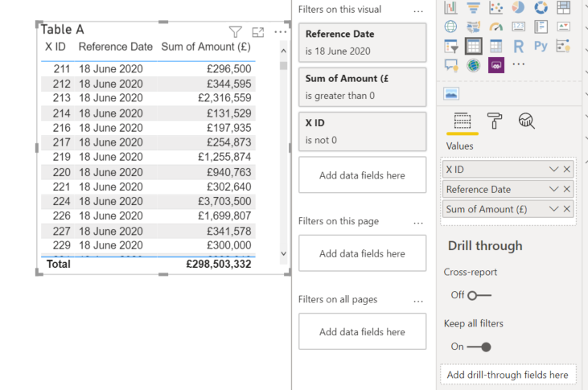Select cell with X ID 211
This screenshot has width=588, height=390.
click(x=61, y=68)
